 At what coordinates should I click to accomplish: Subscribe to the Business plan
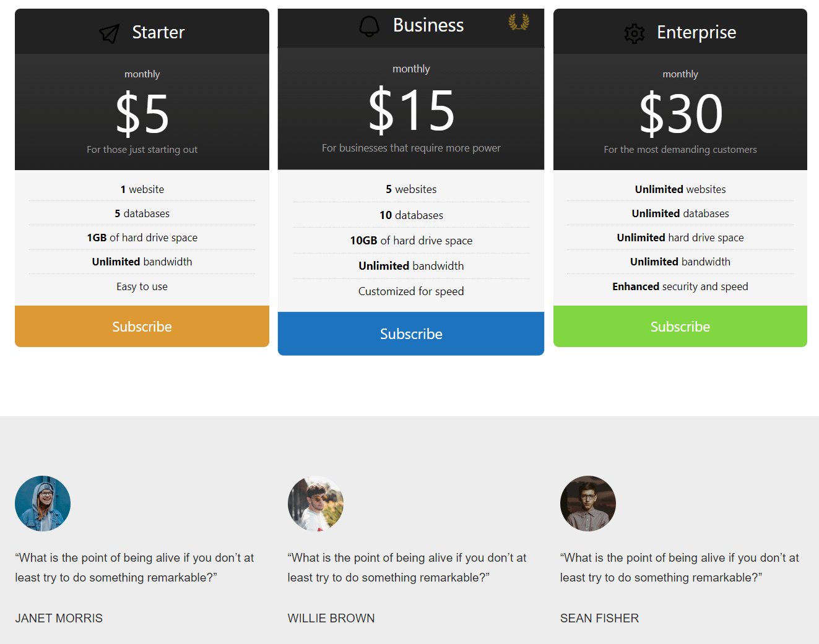pos(410,333)
